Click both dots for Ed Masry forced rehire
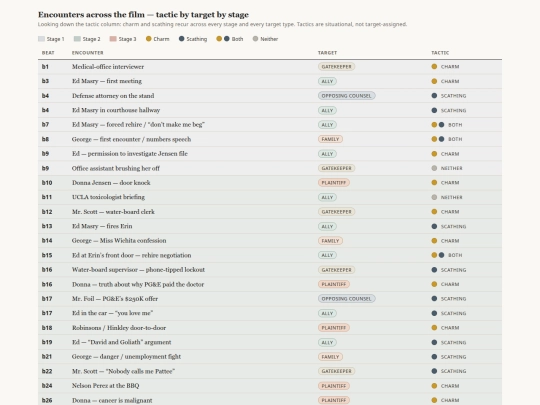Screen dimensions: 540x405 click(x=438, y=125)
